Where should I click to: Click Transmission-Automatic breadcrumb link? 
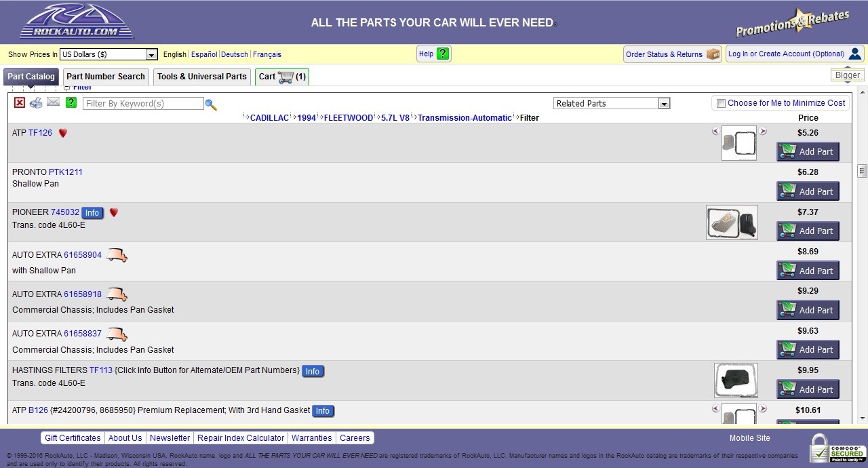pyautogui.click(x=465, y=118)
